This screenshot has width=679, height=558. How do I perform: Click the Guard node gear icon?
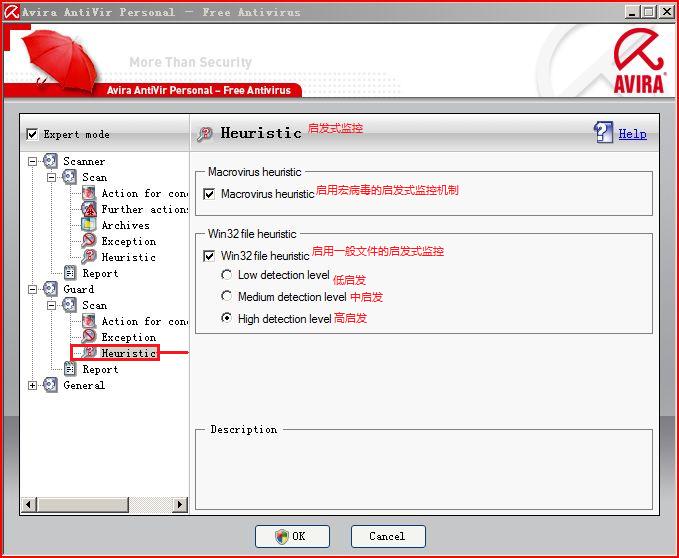(x=50, y=289)
